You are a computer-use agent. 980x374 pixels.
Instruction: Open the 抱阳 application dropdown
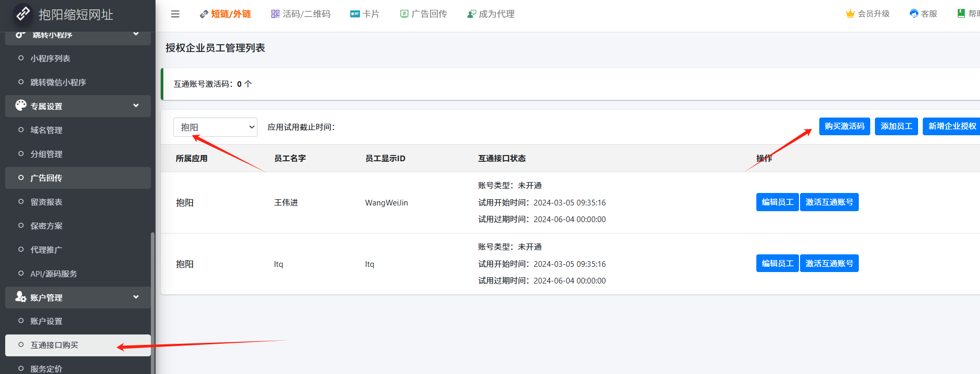click(x=215, y=127)
